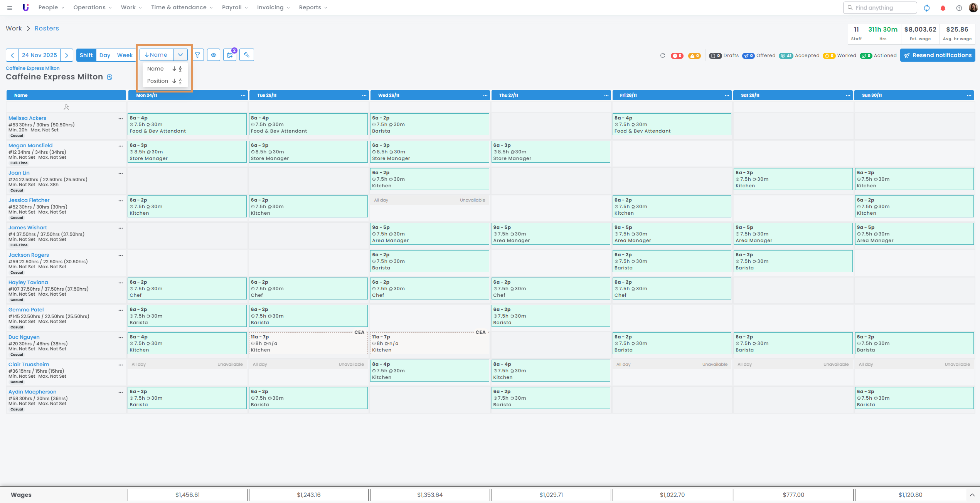
Task: Switch roster view to Week
Action: 125,55
